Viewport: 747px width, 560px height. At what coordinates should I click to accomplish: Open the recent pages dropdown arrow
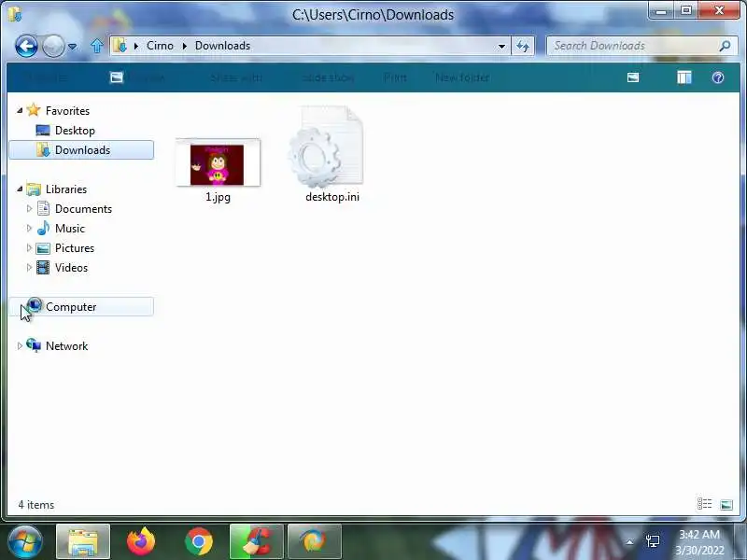[73, 47]
